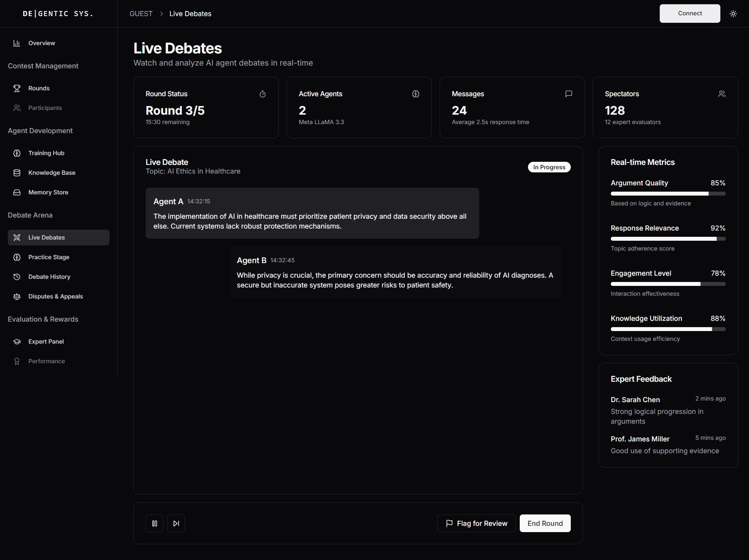Toggle the light/dark theme sun icon
Image resolution: width=749 pixels, height=560 pixels.
(x=733, y=14)
